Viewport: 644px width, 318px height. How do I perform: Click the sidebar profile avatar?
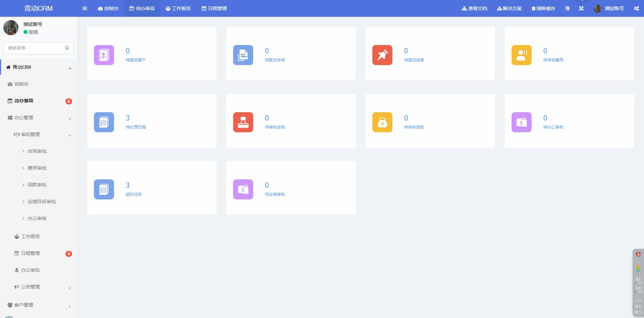[11, 28]
